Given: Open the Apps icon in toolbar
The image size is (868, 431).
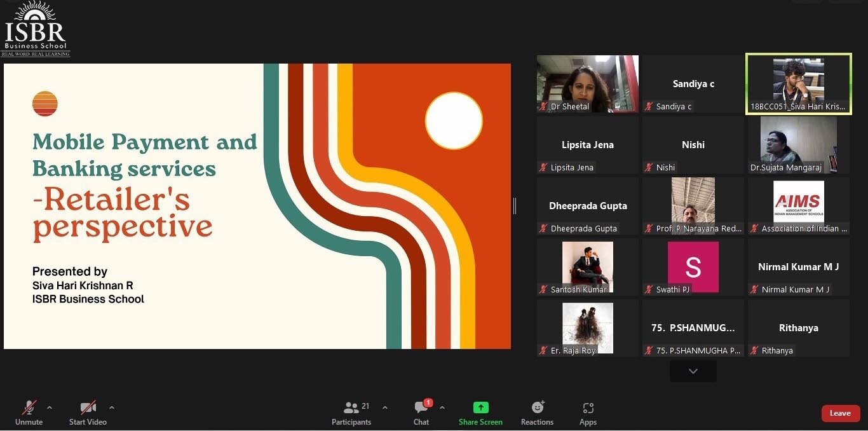Looking at the screenshot, I should 588,408.
